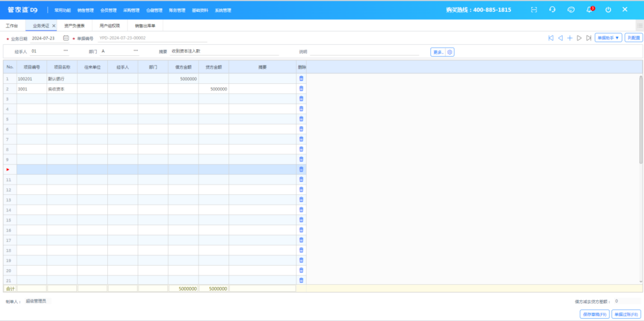Go to the first voucher record
The height and width of the screenshot is (321, 644).
click(x=551, y=38)
